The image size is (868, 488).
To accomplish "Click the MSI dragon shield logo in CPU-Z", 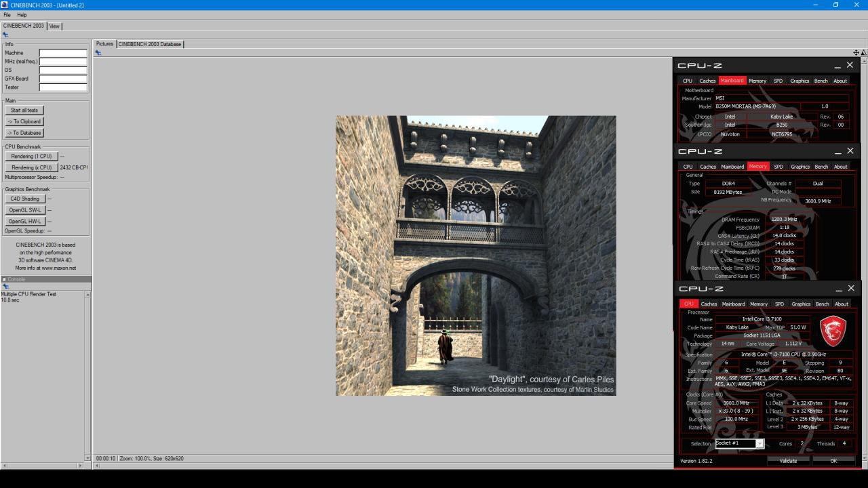I will [833, 331].
